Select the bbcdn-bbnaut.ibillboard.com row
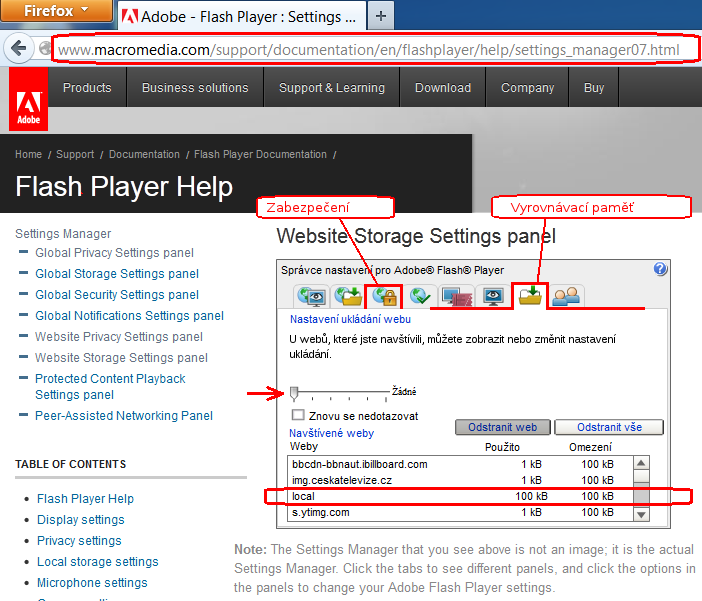Image resolution: width=702 pixels, height=601 pixels. [x=460, y=464]
